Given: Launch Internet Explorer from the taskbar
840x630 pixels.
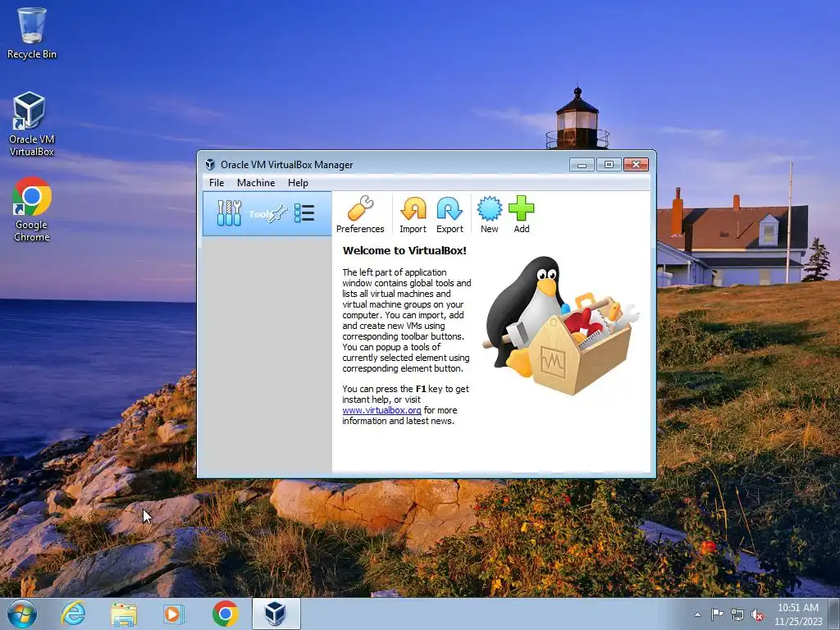Looking at the screenshot, I should (x=73, y=614).
